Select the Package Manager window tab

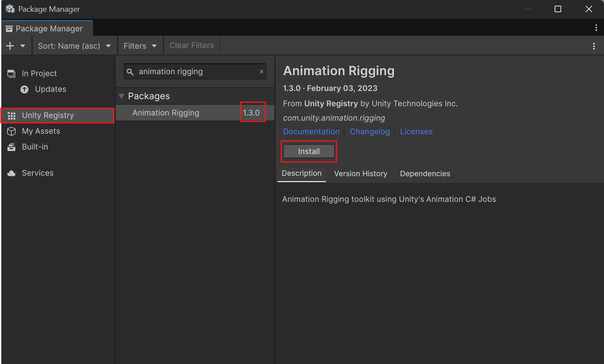click(x=47, y=28)
